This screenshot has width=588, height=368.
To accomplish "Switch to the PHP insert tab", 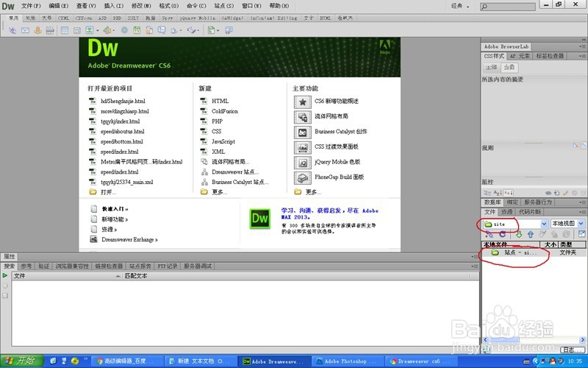I will (x=117, y=18).
